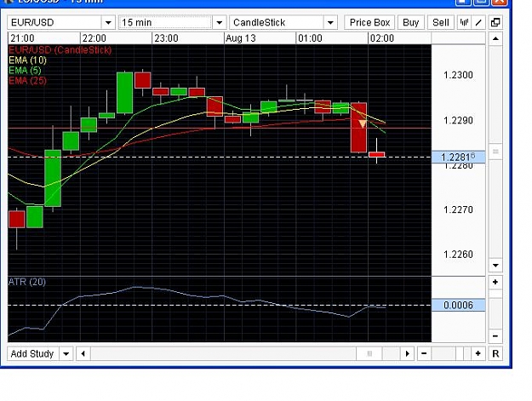Click the horizontal zoom slider handle
The height and width of the screenshot is (401, 532).
pos(460,354)
